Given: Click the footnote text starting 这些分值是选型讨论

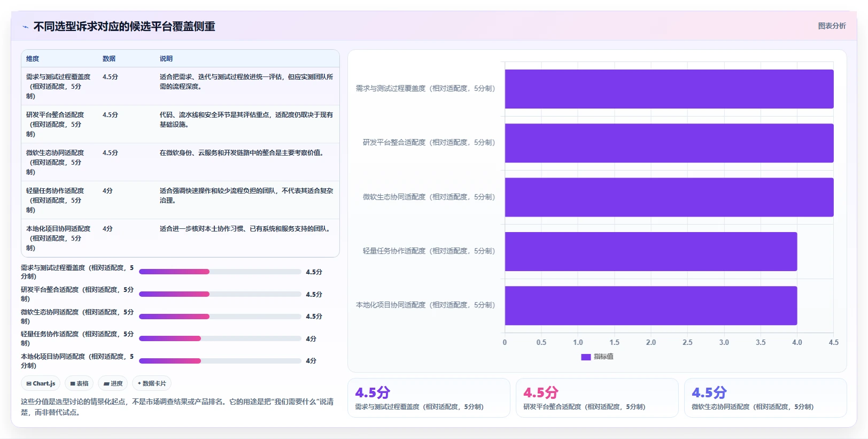Looking at the screenshot, I should pos(177,407).
